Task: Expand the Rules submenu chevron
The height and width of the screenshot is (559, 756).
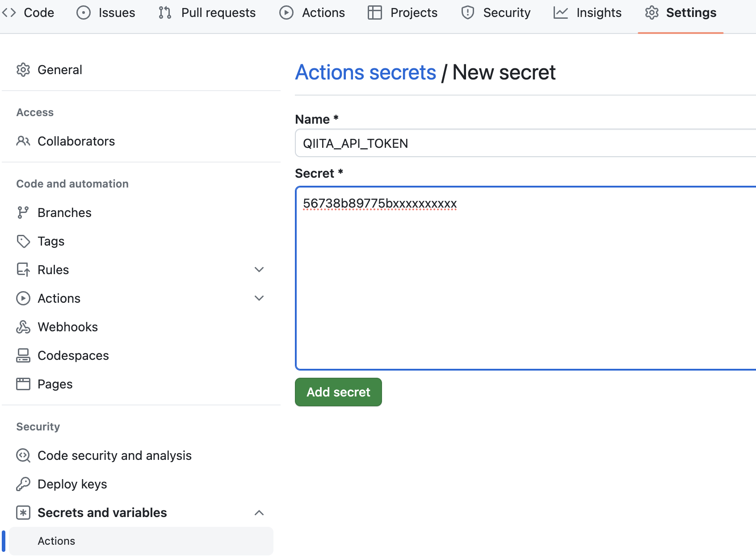Action: (x=259, y=270)
